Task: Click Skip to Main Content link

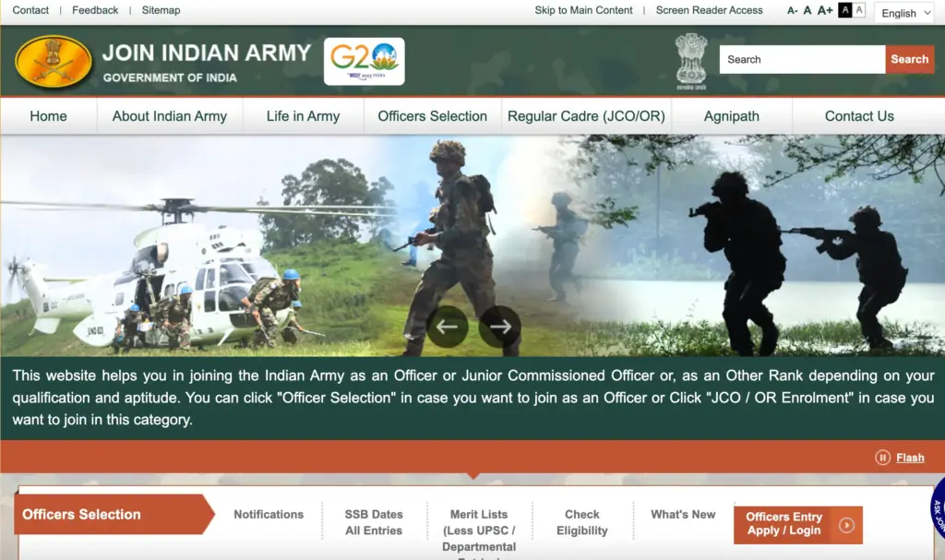Action: (583, 10)
